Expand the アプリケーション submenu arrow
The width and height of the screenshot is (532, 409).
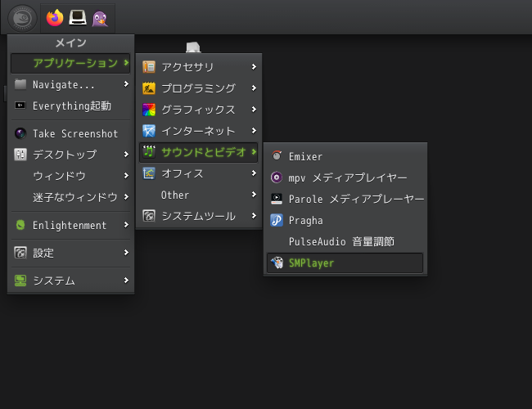(x=126, y=63)
